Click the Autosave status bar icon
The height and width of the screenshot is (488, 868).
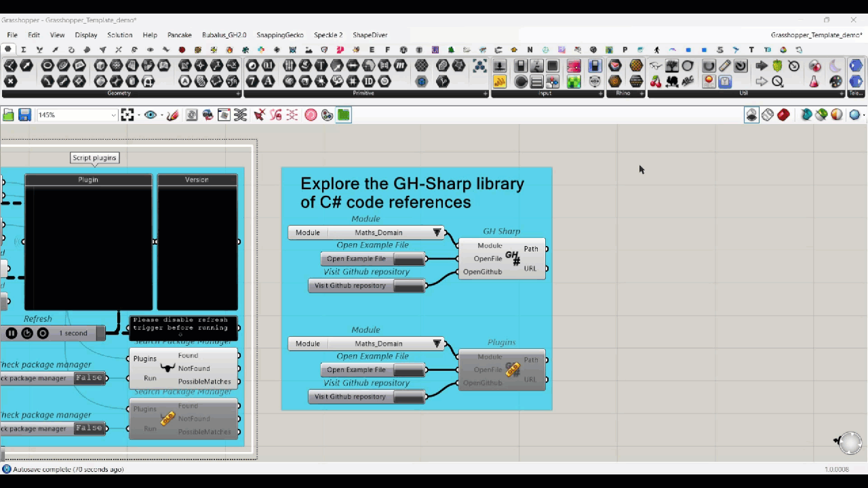[7, 469]
